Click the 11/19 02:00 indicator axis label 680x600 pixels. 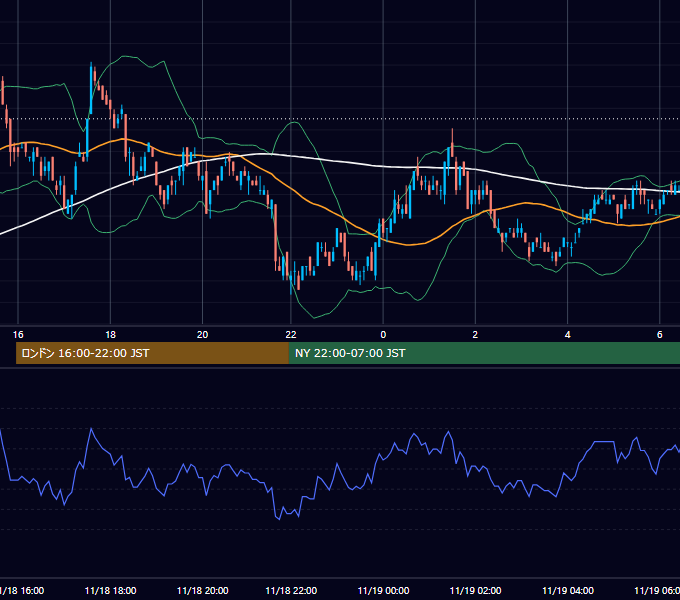pyautogui.click(x=475, y=590)
